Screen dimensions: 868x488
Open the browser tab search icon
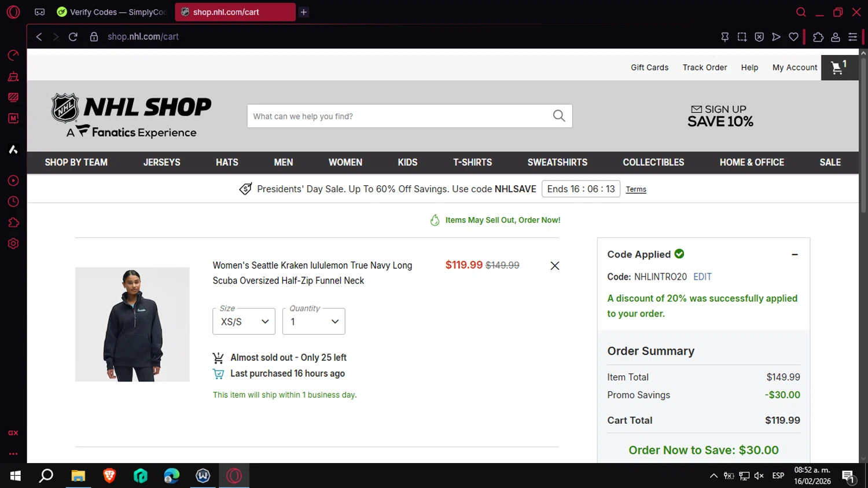pyautogui.click(x=801, y=12)
